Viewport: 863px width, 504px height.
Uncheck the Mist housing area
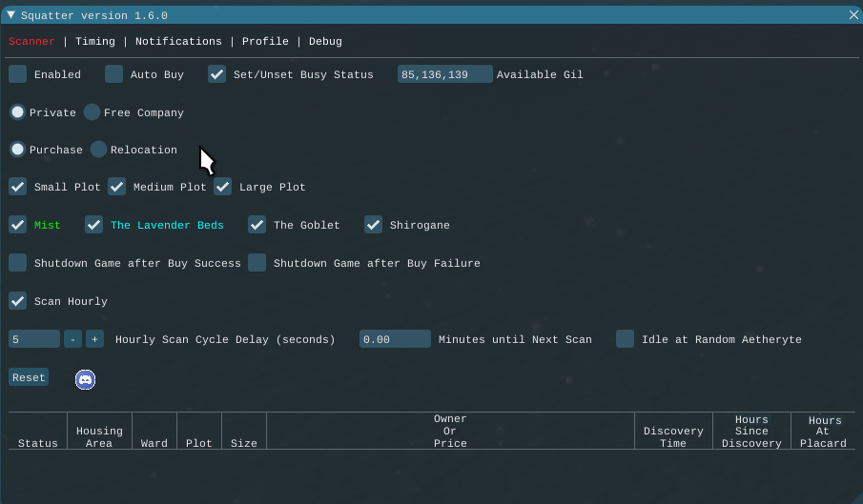coord(17,225)
